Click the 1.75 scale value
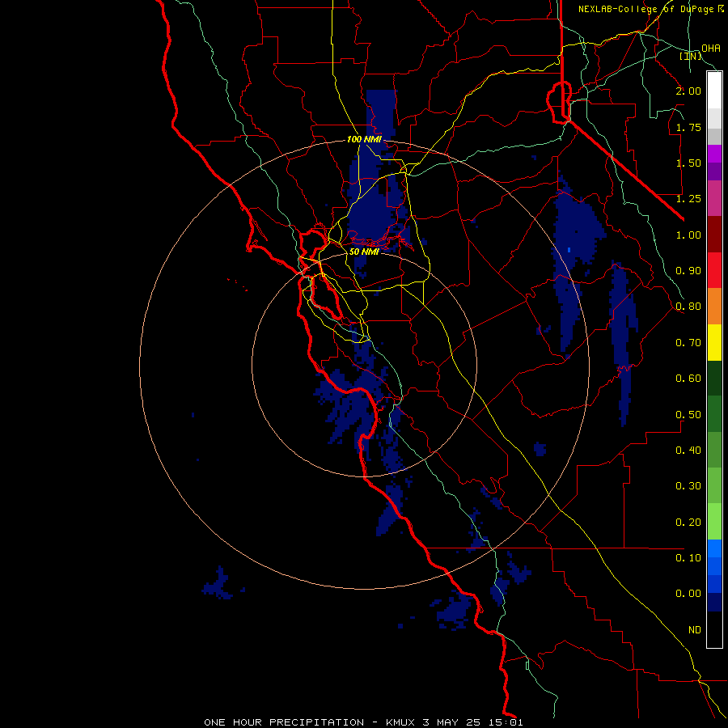The image size is (728, 728). 688,127
